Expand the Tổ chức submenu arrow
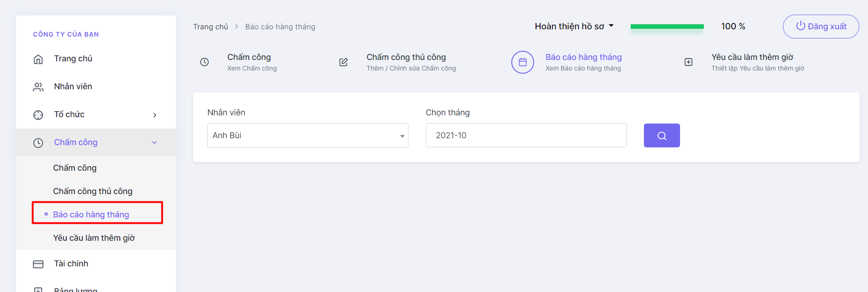 click(155, 115)
